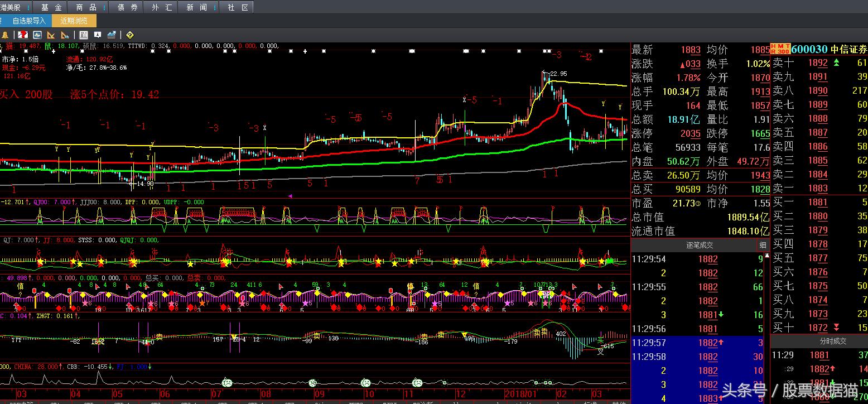
Task: Click the 涨幅 1.78% value
Action: (688, 78)
